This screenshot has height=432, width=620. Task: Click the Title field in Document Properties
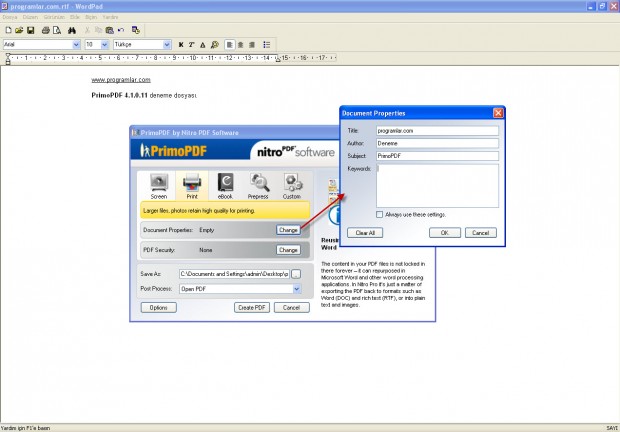coord(437,130)
